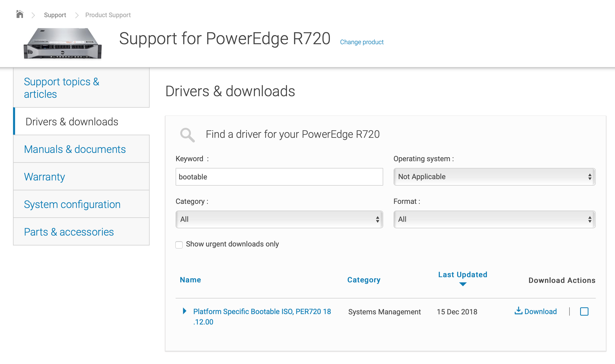Open the Warranty section
Image resolution: width=615 pixels, height=364 pixels.
point(81,177)
